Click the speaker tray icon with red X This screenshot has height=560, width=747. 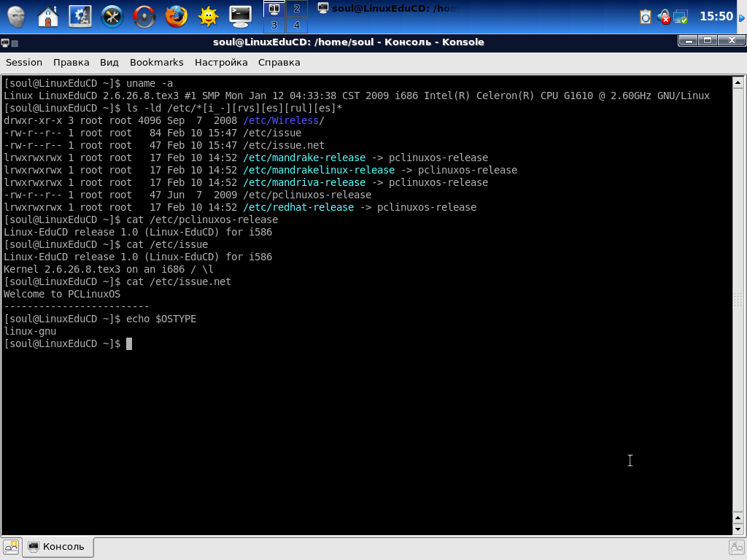pyautogui.click(x=663, y=17)
